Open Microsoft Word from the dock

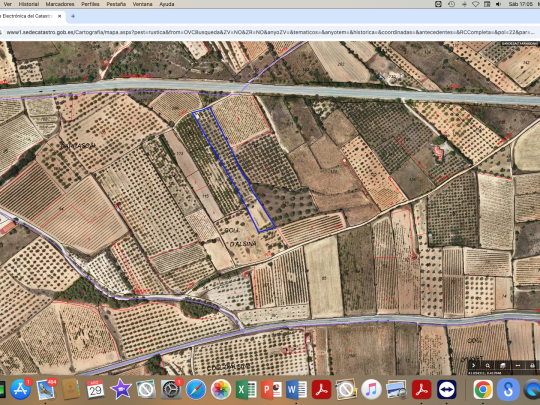tap(296, 390)
